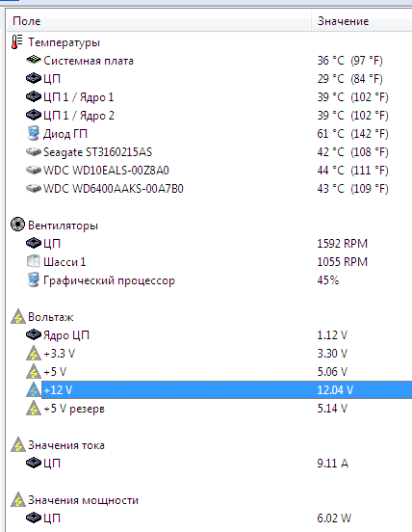Click the fan icon next to Вентиляторы
412x532 pixels.
(x=17, y=225)
